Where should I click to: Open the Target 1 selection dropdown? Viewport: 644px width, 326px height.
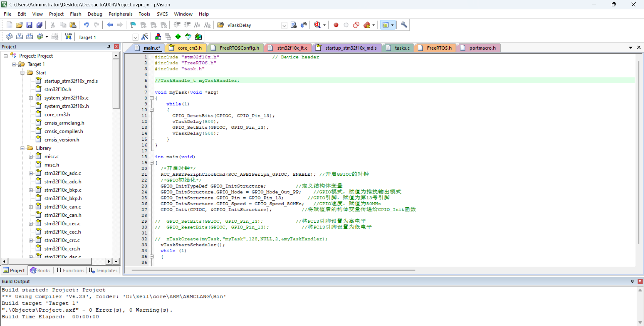click(135, 37)
